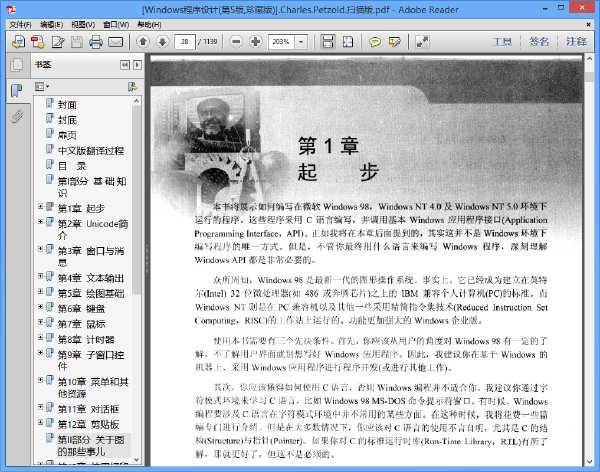Expand the 第7章 鼠标 bookmark
Image resolution: width=600 pixels, height=472 pixels.
pos(40,322)
